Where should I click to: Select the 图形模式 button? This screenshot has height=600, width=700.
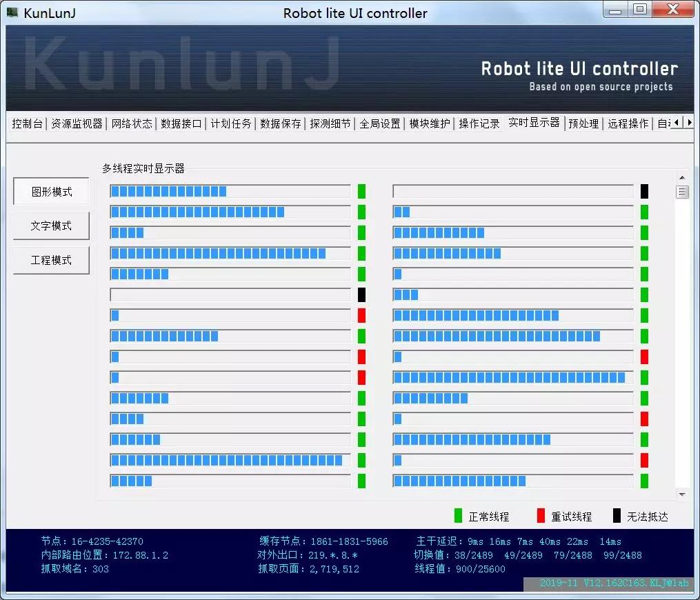coord(50,191)
